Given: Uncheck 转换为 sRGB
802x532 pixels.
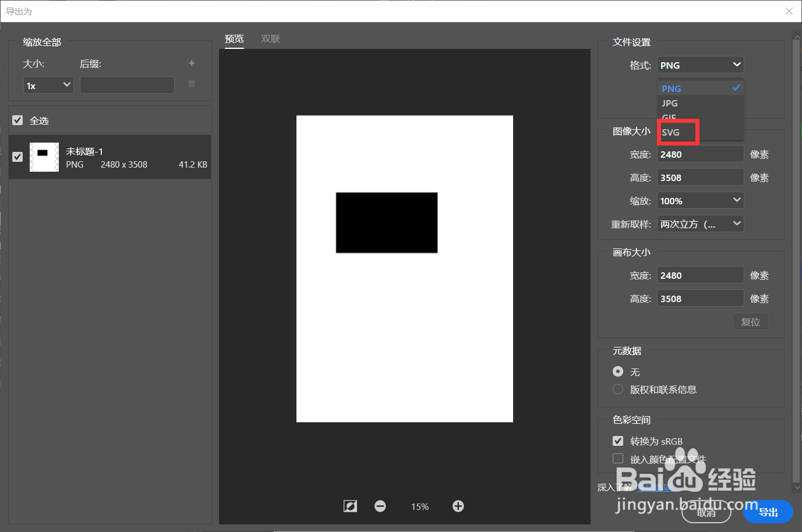Looking at the screenshot, I should click(617, 441).
